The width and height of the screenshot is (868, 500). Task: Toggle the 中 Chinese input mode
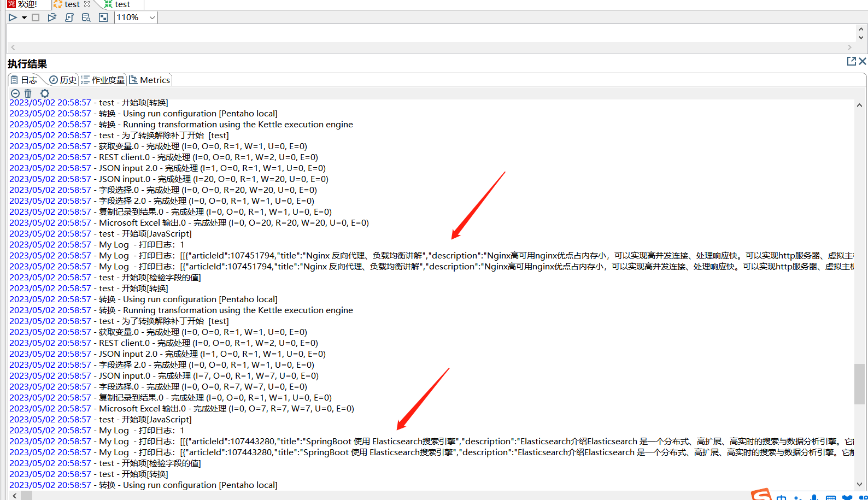coord(782,497)
